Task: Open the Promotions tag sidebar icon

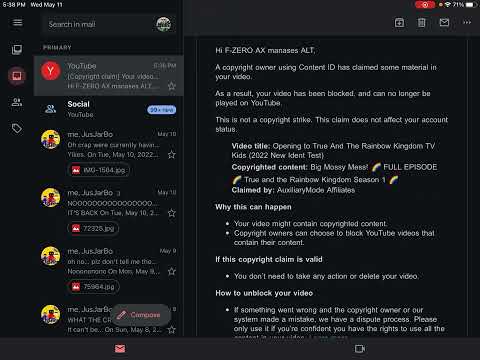Action: pos(17,128)
